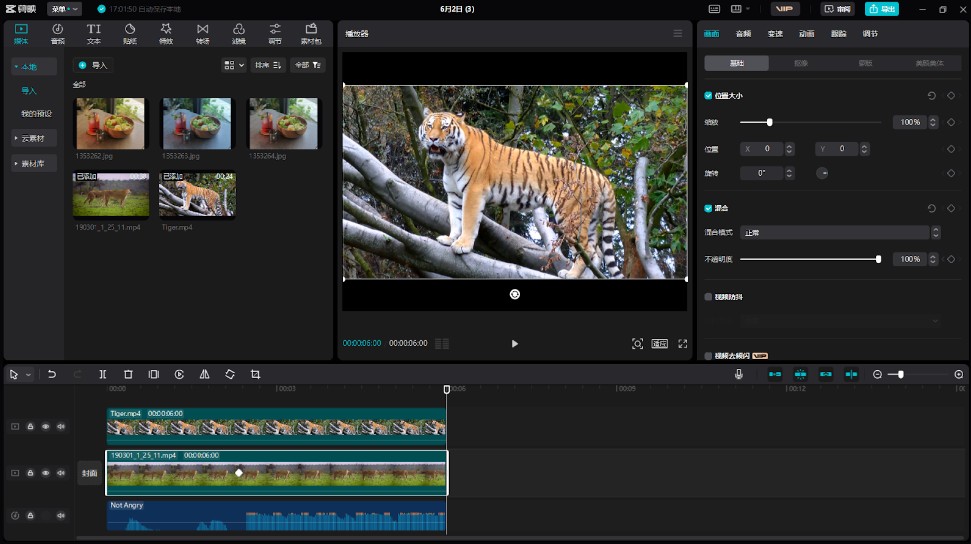Open the blend mode combo box

point(840,232)
